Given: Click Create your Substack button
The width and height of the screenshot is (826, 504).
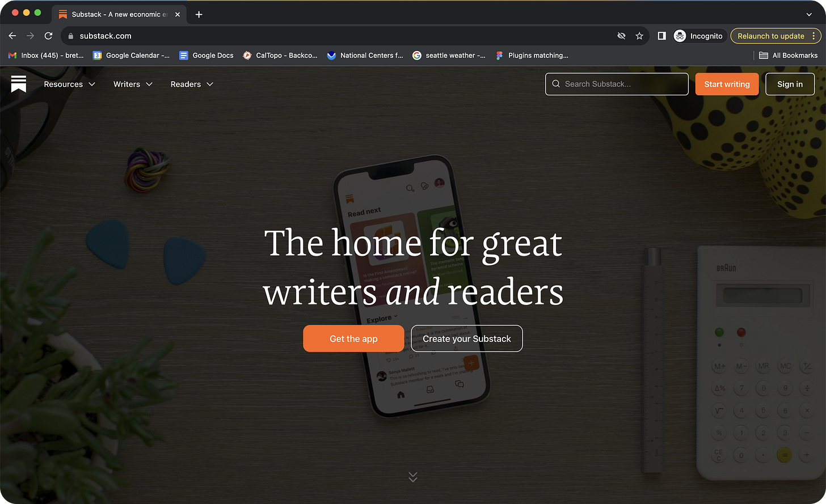Looking at the screenshot, I should point(466,338).
